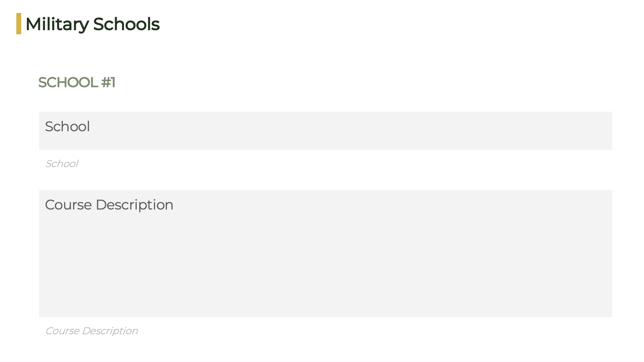Activate the single-line gray School field
The width and height of the screenshot is (644, 362).
(325, 131)
